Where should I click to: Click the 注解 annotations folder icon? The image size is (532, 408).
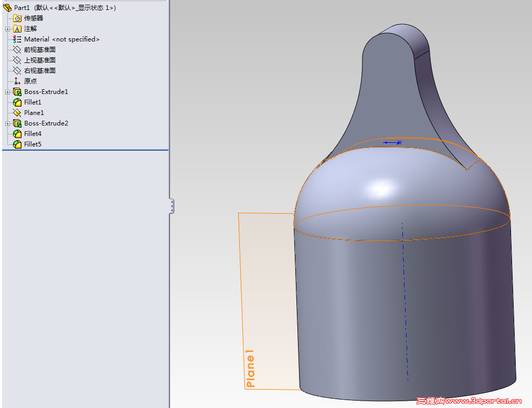tap(17, 29)
